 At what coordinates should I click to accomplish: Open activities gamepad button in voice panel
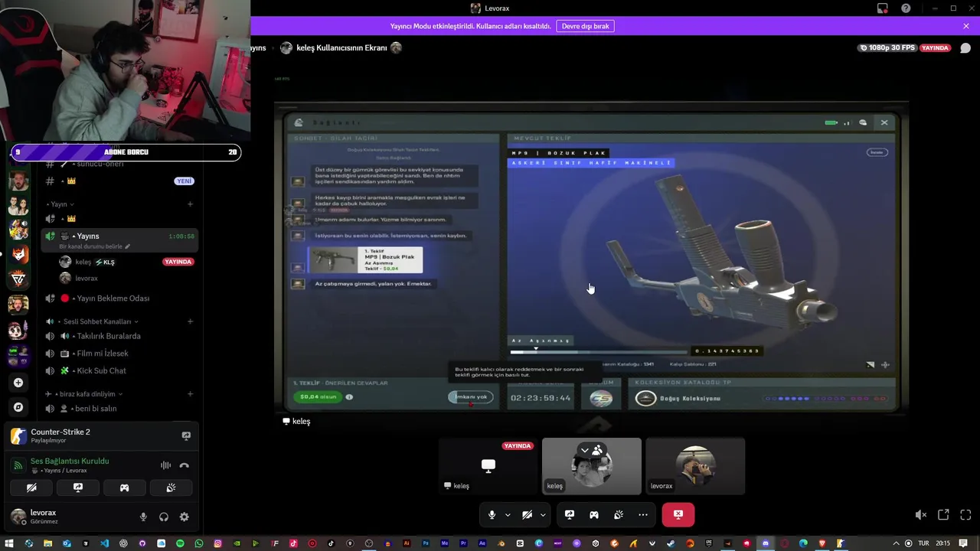125,487
